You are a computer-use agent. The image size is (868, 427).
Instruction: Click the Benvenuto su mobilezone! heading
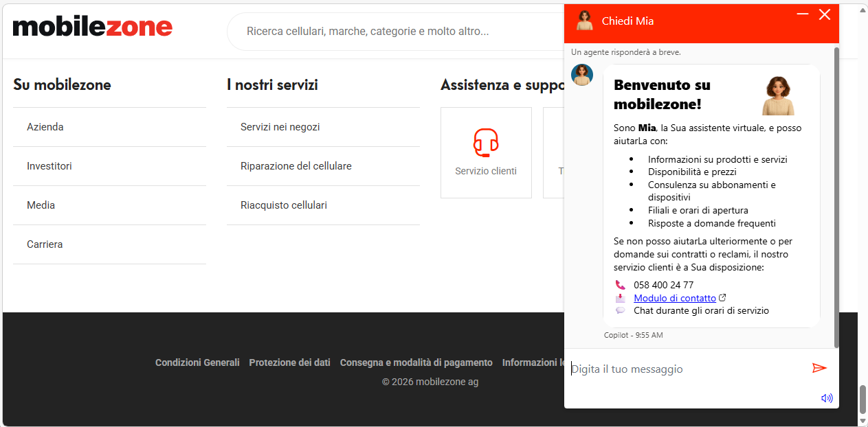[x=662, y=95]
